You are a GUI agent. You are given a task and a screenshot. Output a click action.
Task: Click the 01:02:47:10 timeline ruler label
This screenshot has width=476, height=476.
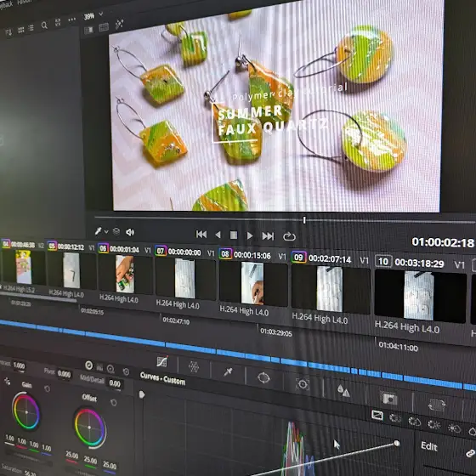(176, 321)
